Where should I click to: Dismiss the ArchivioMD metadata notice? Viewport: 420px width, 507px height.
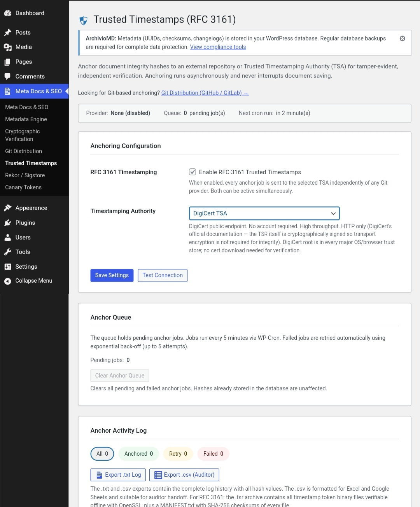[x=402, y=38]
